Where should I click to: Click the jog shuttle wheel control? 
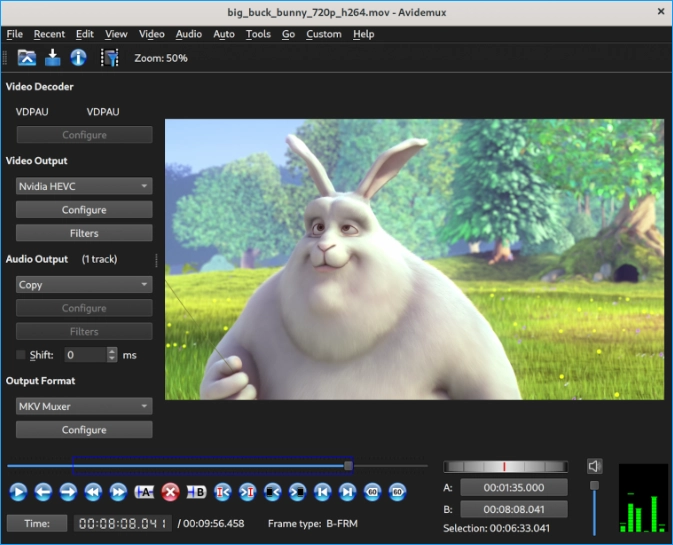click(x=505, y=466)
